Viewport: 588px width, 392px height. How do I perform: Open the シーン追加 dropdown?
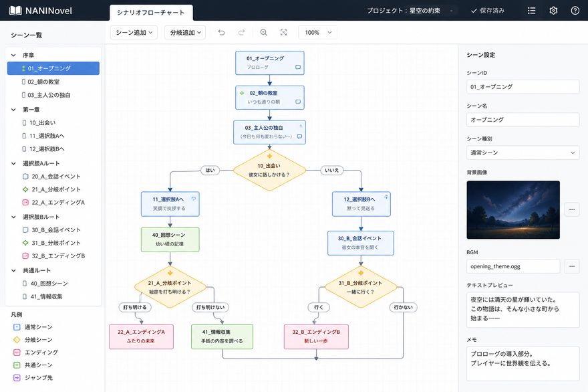[x=134, y=33]
